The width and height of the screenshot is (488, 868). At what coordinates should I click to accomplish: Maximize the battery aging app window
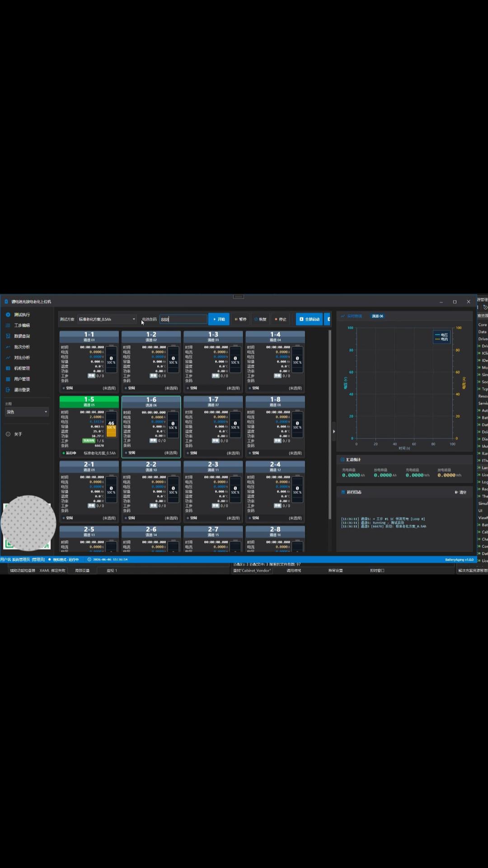pos(455,302)
